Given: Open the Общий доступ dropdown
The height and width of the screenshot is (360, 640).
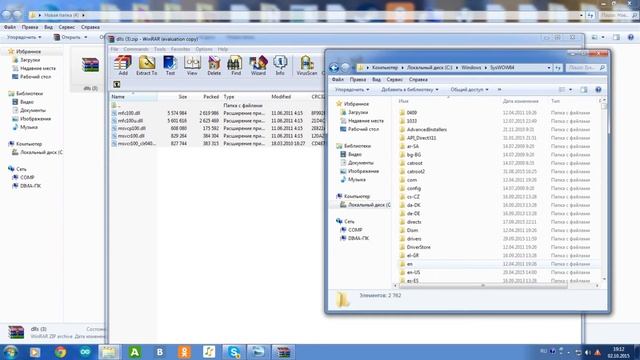Looking at the screenshot, I should click(x=469, y=89).
